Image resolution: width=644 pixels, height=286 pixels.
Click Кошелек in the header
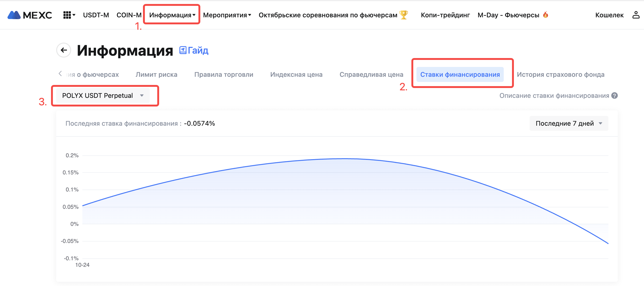(609, 15)
